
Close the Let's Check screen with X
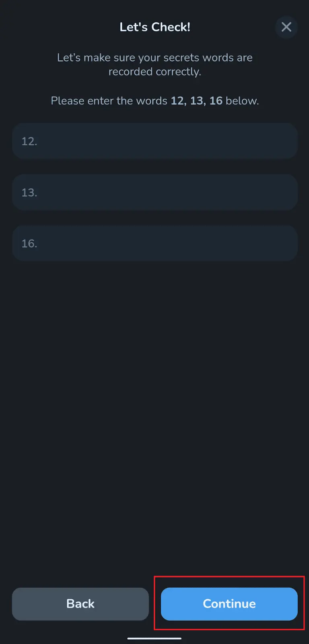pyautogui.click(x=286, y=27)
